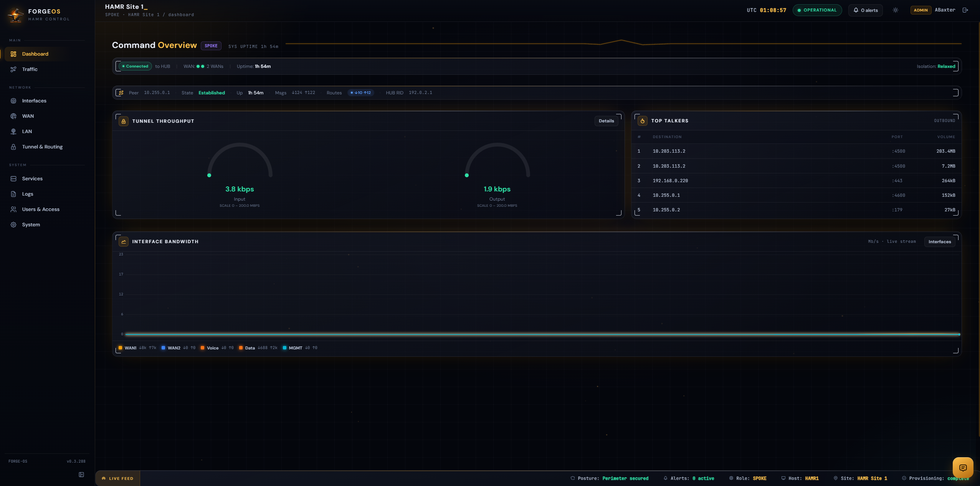The image size is (980, 486).
Task: Open the 0 alerts bell button
Action: (x=866, y=10)
